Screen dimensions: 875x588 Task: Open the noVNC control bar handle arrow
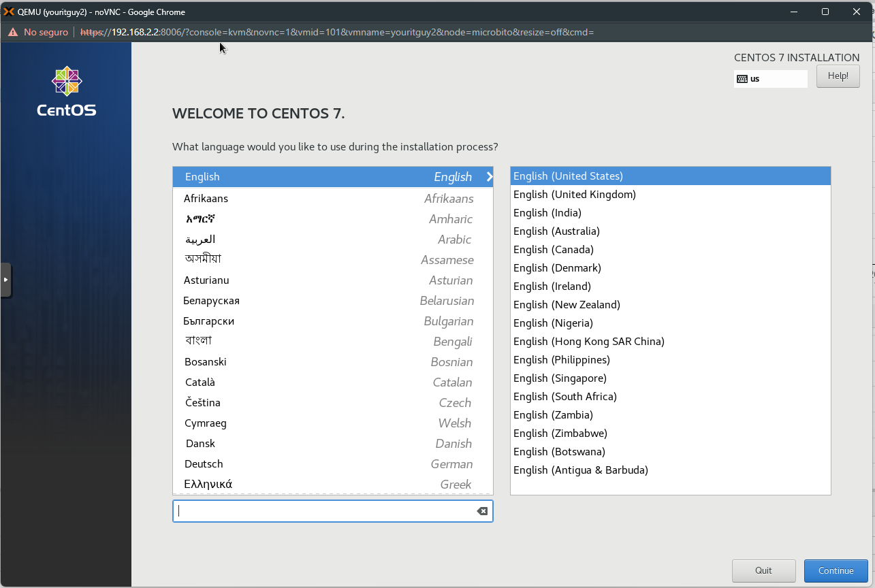click(4, 280)
